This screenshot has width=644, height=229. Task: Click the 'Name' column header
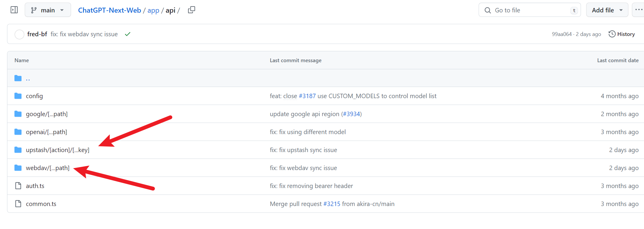coord(22,60)
